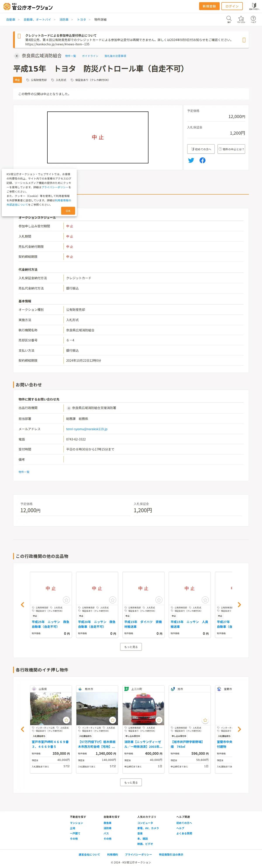This screenshot has width=262, height=868.
Task: Open 【57万円値下げ】栃木県栃木市 listing title
Action: [97, 744]
